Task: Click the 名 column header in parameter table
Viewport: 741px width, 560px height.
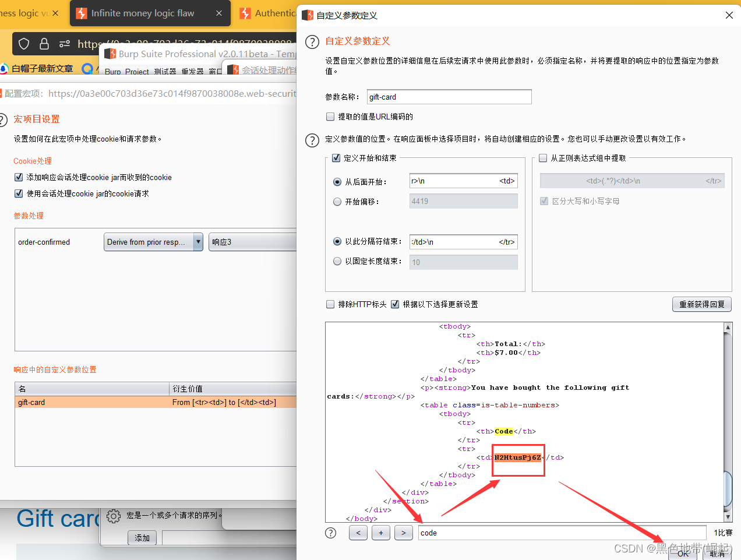Action: (92, 389)
